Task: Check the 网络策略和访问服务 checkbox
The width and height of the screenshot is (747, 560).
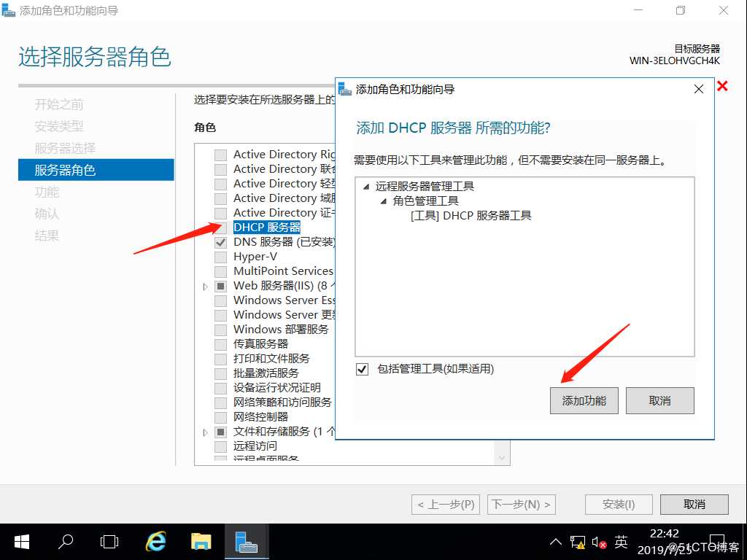Action: tap(220, 402)
